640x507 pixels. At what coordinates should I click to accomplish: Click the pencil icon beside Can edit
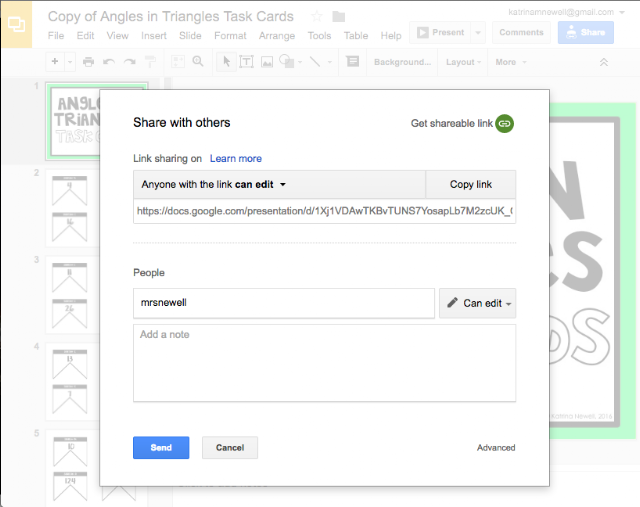(452, 302)
